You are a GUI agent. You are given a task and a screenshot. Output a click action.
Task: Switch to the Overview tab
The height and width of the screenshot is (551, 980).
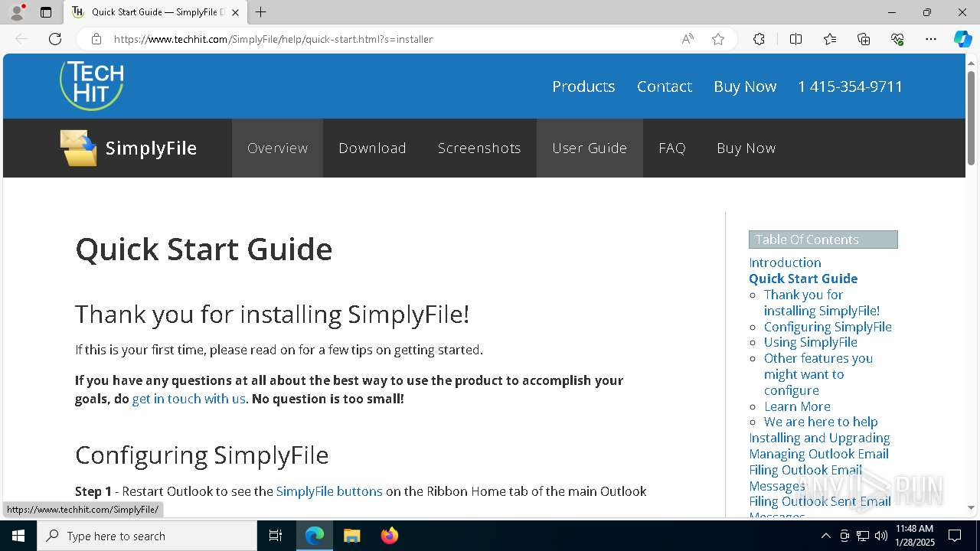click(277, 148)
